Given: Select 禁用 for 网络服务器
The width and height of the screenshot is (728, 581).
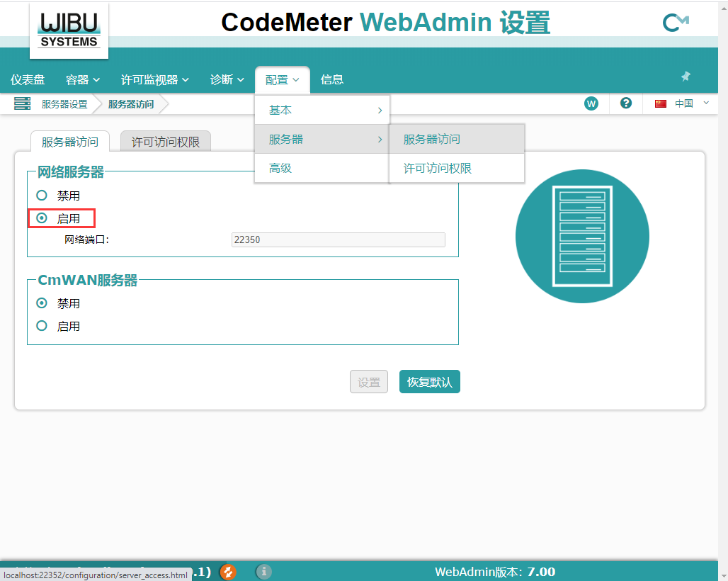Looking at the screenshot, I should [x=42, y=195].
